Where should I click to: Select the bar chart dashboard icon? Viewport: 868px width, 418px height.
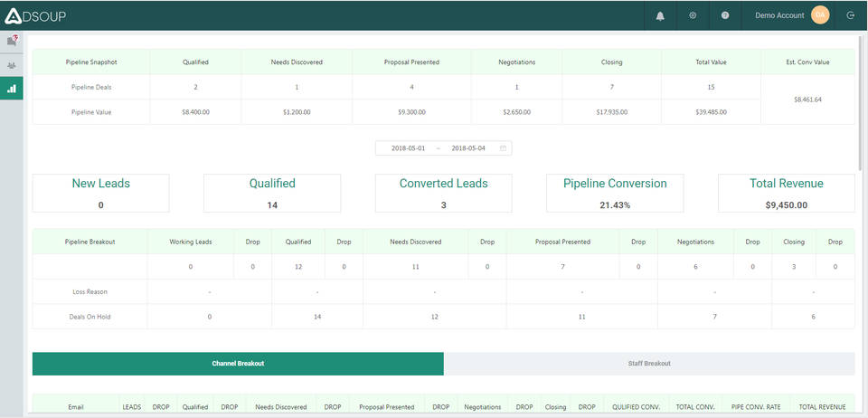[12, 89]
